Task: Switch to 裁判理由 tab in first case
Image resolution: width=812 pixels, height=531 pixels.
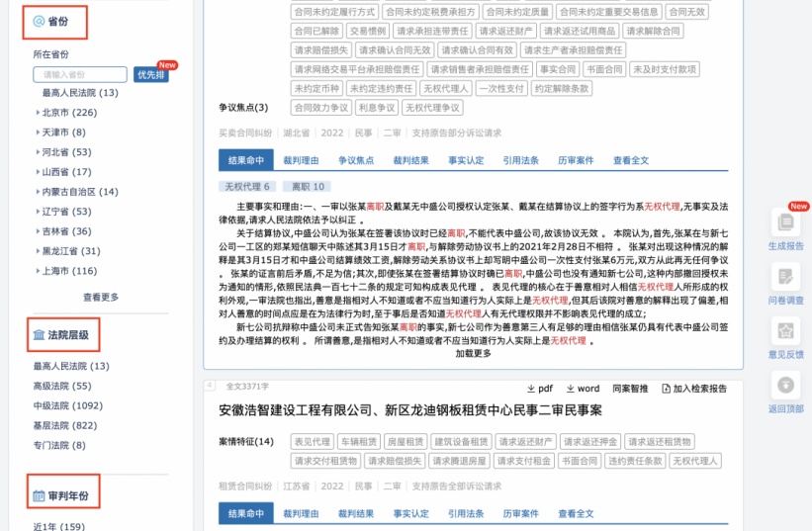Action: [301, 160]
